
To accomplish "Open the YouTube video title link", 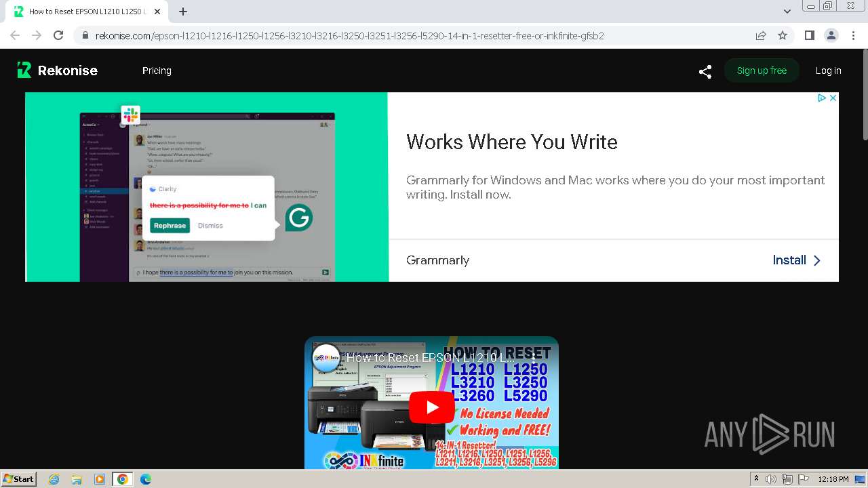I will tap(431, 358).
